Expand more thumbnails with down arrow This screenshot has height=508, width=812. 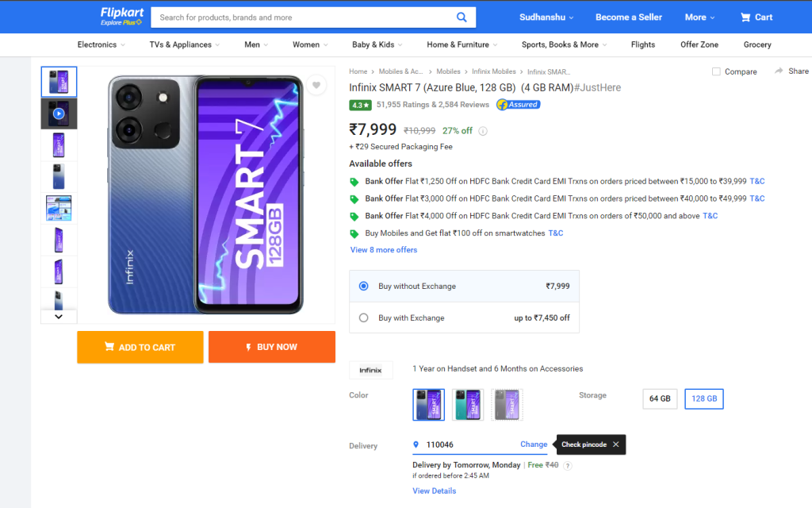(59, 316)
